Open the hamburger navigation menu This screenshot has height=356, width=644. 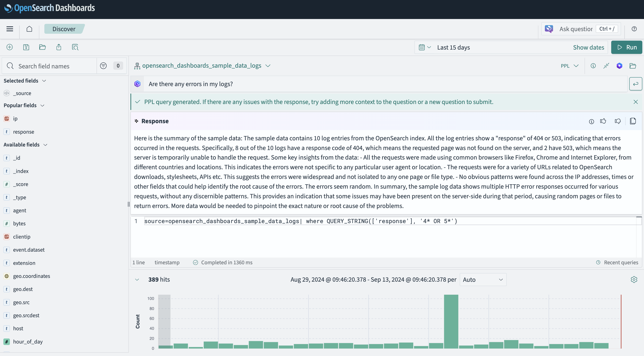tap(10, 29)
